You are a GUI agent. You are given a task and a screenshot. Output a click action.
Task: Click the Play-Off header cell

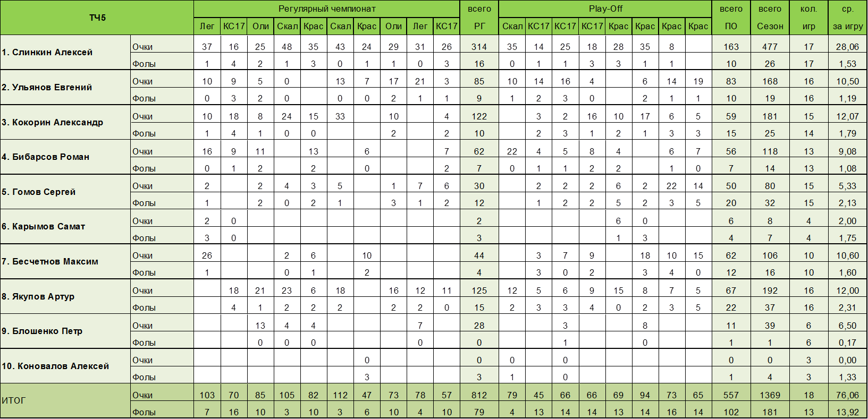(x=605, y=9)
